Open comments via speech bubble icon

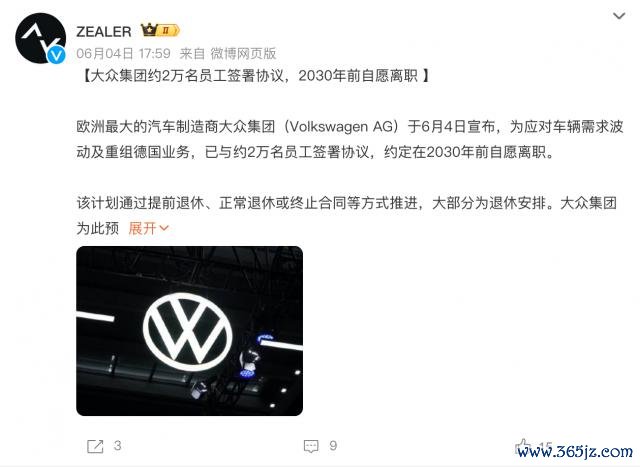click(311, 446)
